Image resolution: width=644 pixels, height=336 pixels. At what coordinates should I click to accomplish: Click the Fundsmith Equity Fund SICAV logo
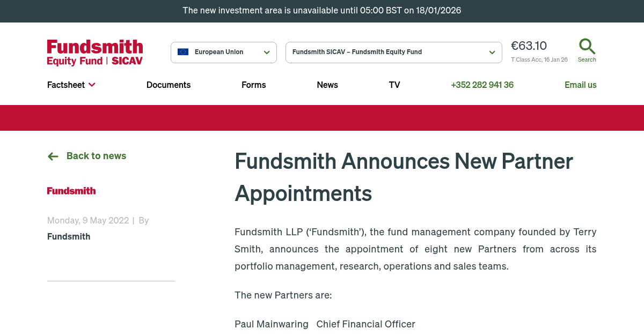(94, 53)
